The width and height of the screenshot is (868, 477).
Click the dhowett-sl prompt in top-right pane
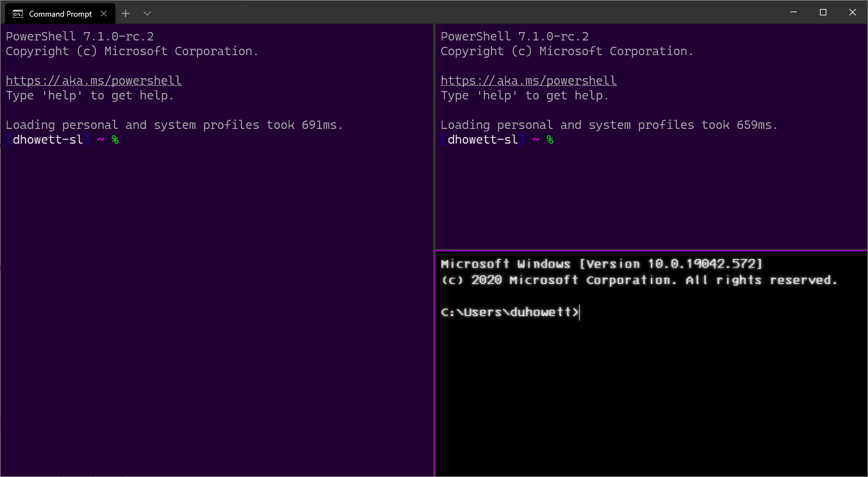click(483, 139)
